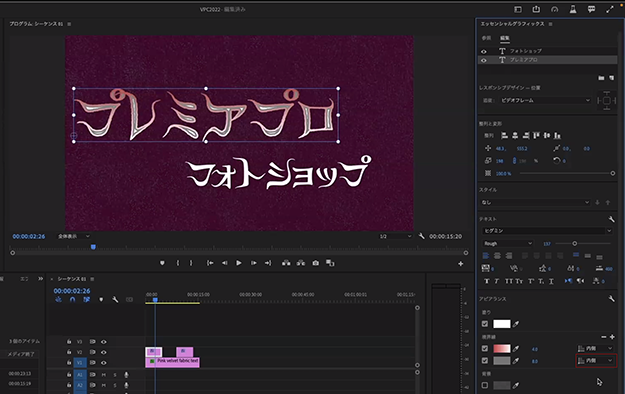Toggle the red gradient stroke checkbox
This screenshot has width=625, height=394.
click(485, 349)
